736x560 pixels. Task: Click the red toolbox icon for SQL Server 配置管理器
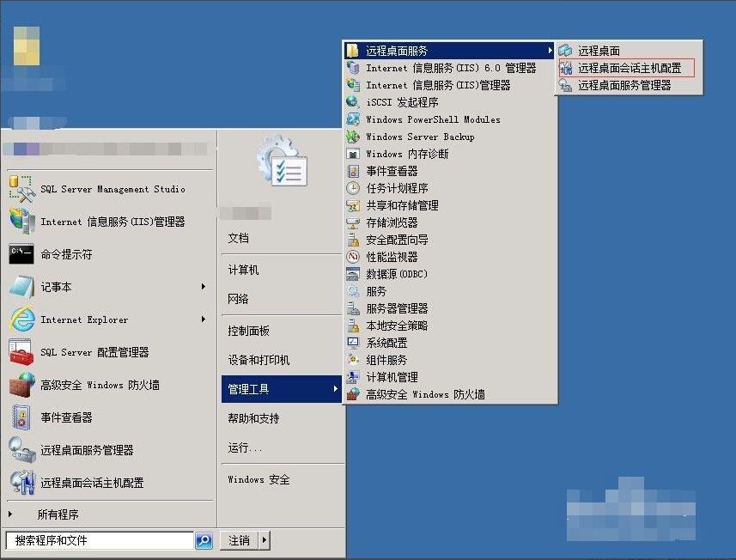click(21, 352)
